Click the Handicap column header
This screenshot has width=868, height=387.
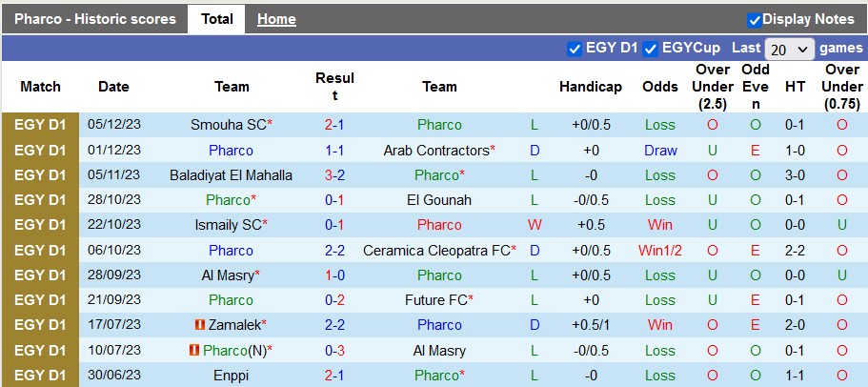click(x=590, y=87)
